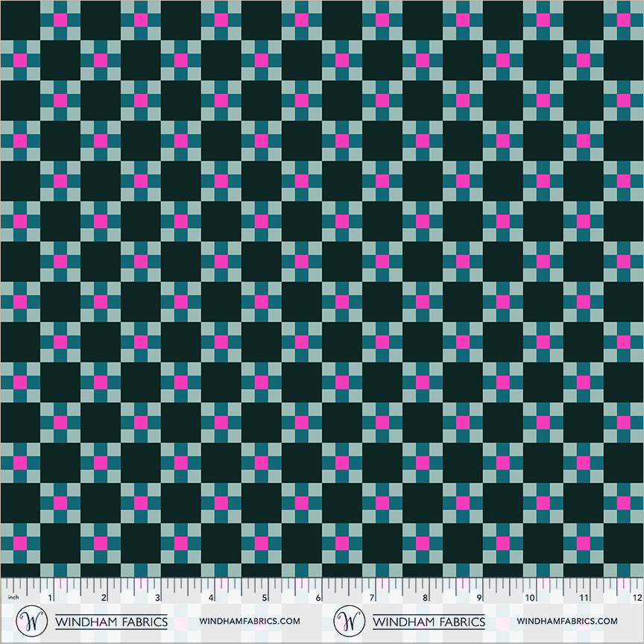Click the number 9 on the ruler
The width and height of the screenshot is (644, 644).
(479, 598)
